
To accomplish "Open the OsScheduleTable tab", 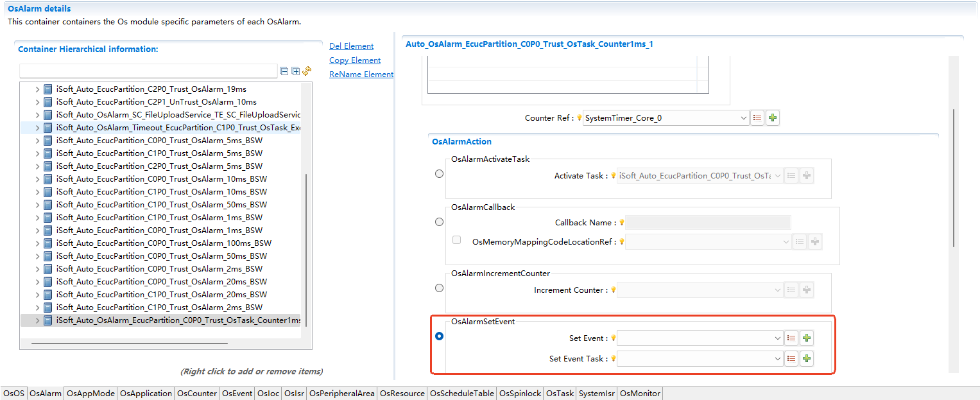I will tap(462, 394).
